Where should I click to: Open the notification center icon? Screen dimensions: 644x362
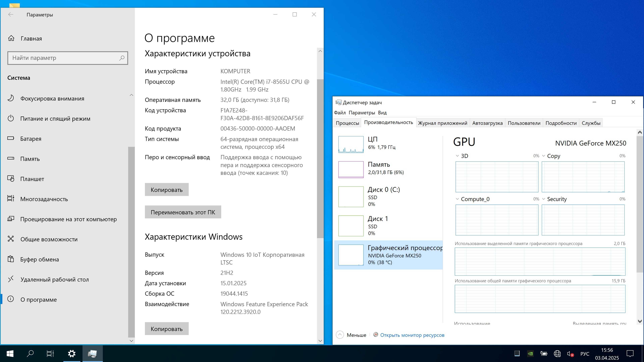tap(630, 354)
